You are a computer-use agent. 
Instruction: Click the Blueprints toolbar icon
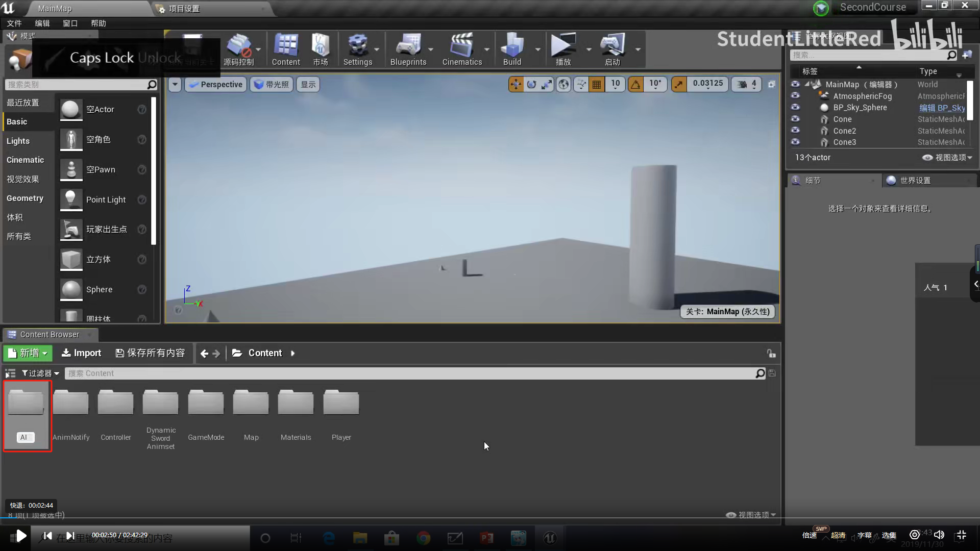click(408, 49)
